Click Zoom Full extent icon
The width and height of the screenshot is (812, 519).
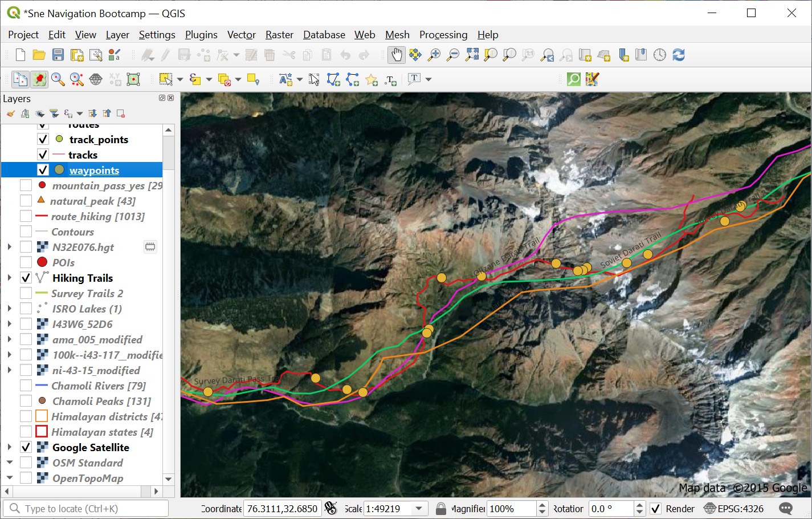click(472, 55)
